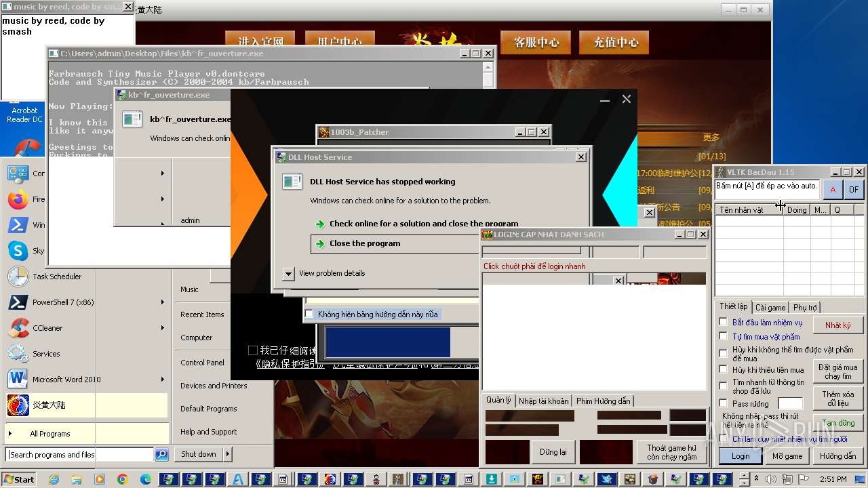868x488 pixels.
Task: Check Hủy khi không thể tìm được vật phẩm
Action: click(724, 352)
